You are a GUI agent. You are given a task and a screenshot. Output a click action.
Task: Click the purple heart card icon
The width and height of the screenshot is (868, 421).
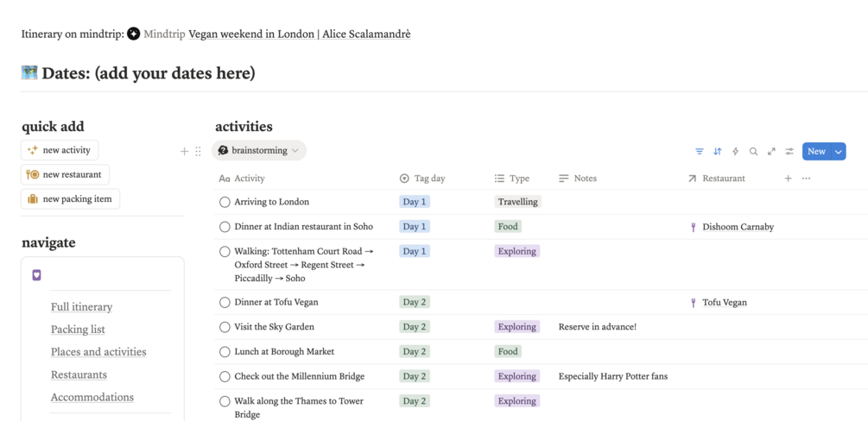pyautogui.click(x=36, y=275)
